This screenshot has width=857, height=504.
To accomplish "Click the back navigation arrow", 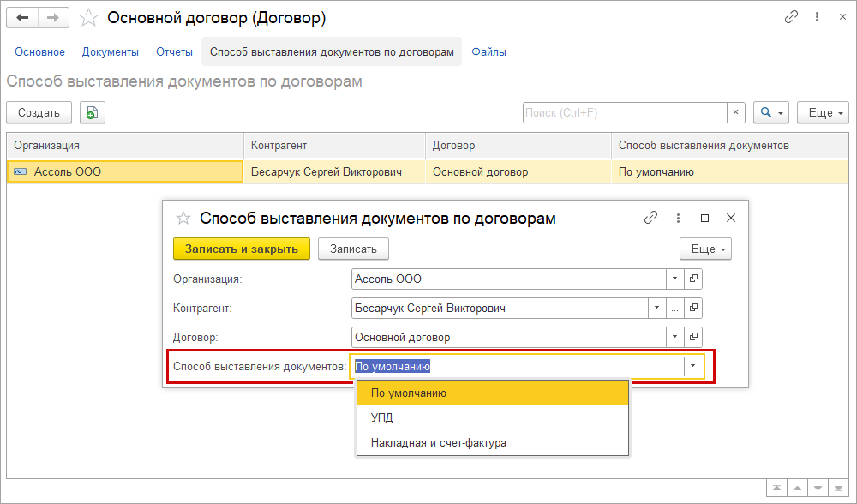I will point(23,18).
